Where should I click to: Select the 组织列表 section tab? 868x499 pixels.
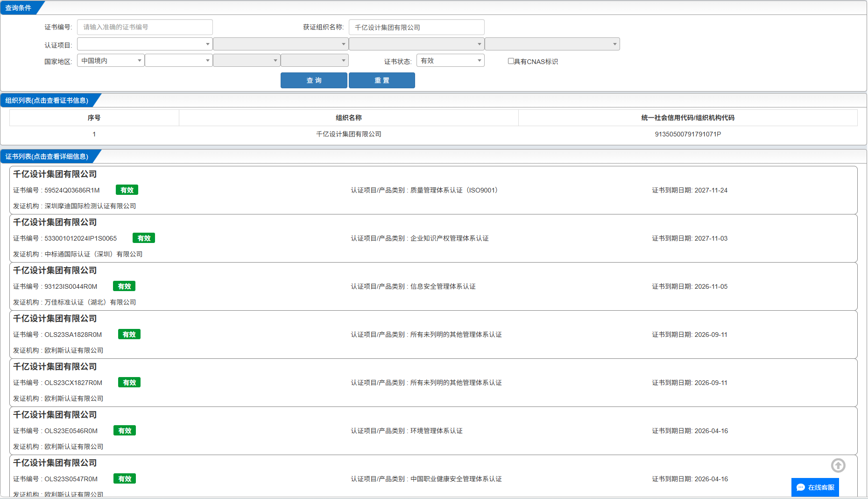pyautogui.click(x=47, y=100)
